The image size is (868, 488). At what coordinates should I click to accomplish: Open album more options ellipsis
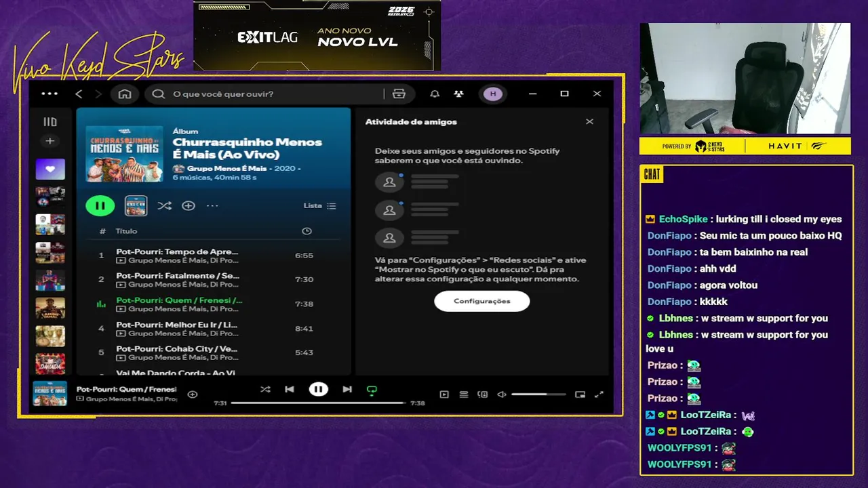(x=212, y=205)
